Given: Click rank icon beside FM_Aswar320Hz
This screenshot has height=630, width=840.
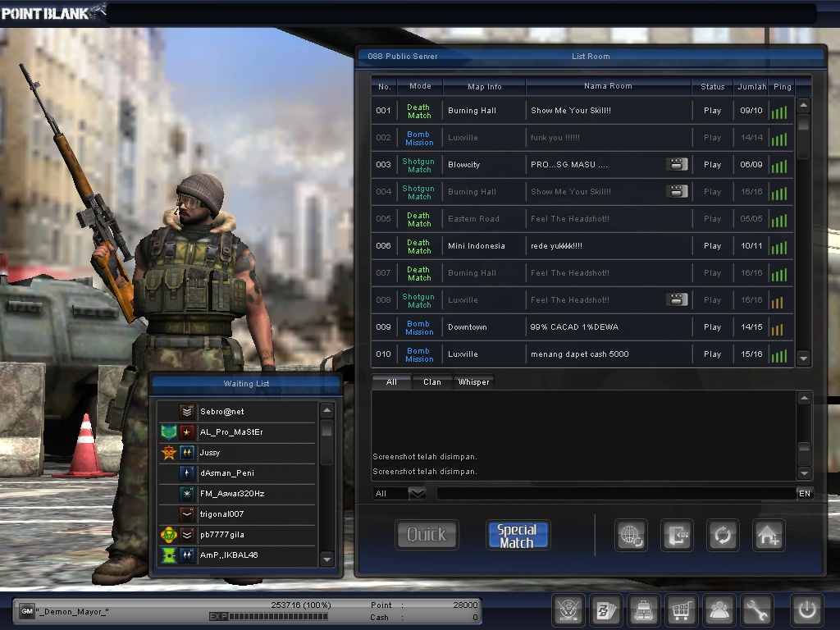Looking at the screenshot, I should pos(186,493).
